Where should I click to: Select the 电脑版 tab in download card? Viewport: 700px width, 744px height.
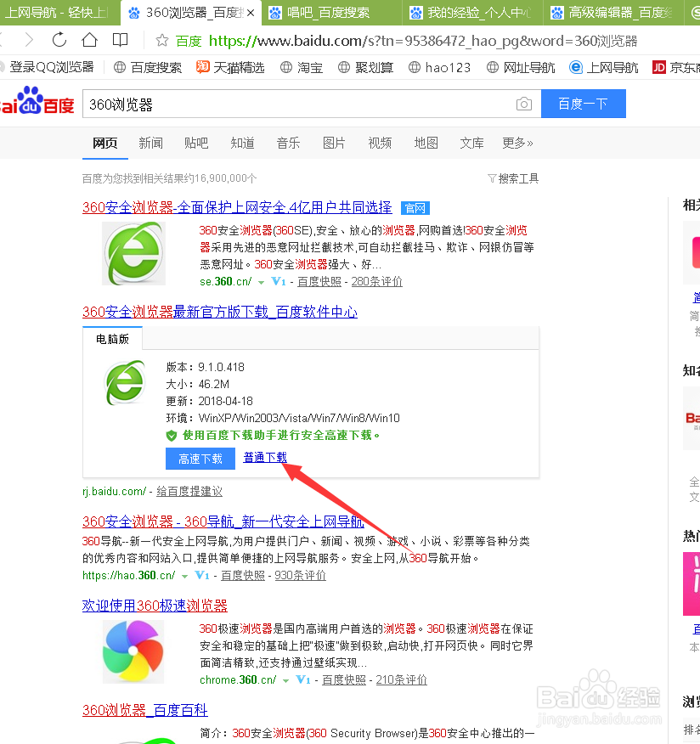point(112,339)
